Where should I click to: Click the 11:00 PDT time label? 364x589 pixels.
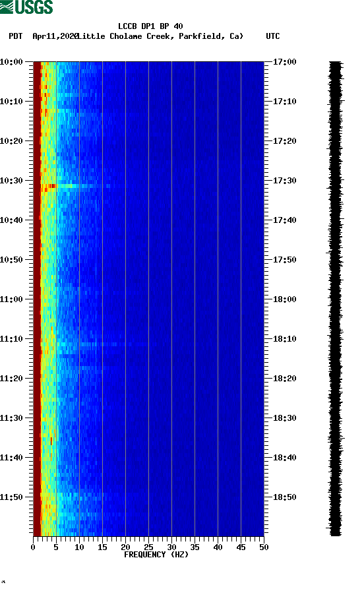pyautogui.click(x=11, y=299)
